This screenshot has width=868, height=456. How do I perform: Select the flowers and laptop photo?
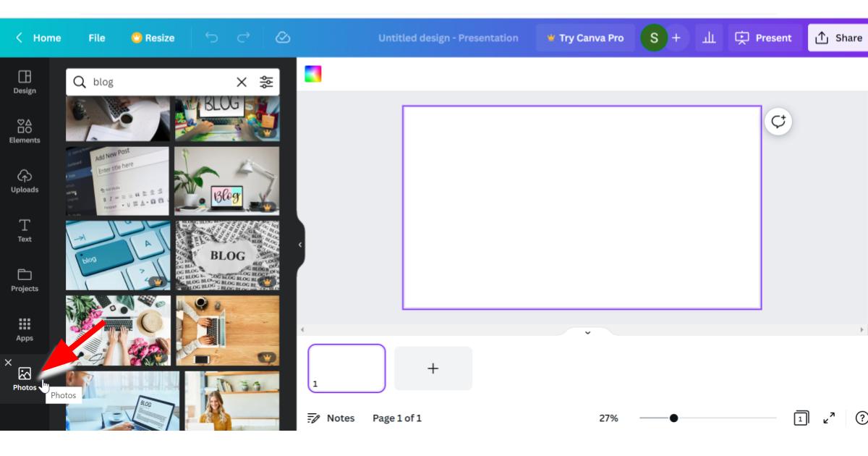118,330
